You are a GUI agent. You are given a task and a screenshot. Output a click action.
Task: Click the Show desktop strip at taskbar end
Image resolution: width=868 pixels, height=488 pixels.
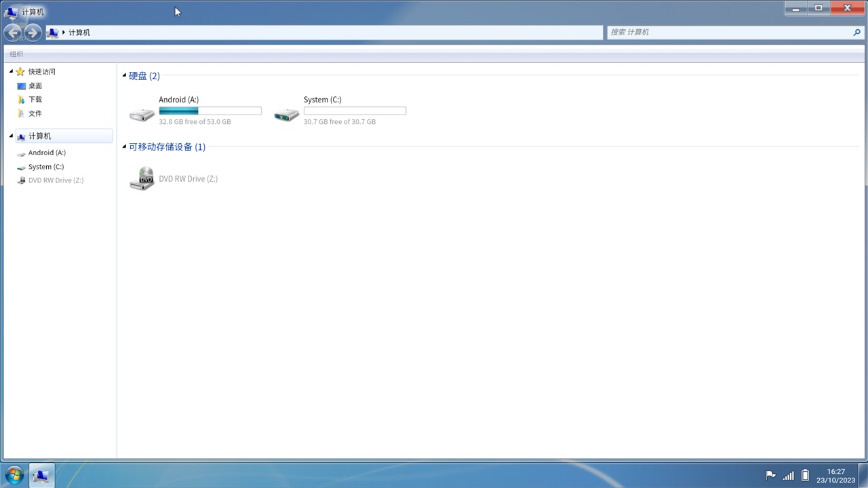click(863, 475)
